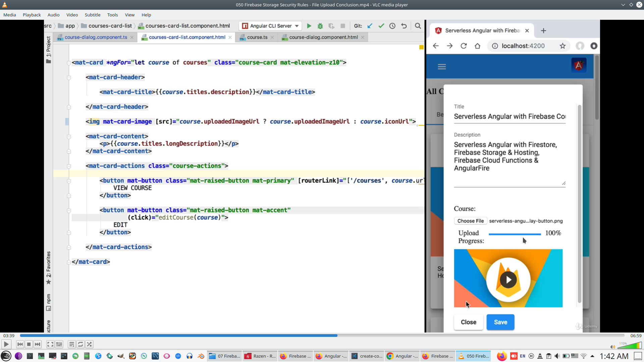Open VLC extended settings equalizer icon

pos(59,344)
